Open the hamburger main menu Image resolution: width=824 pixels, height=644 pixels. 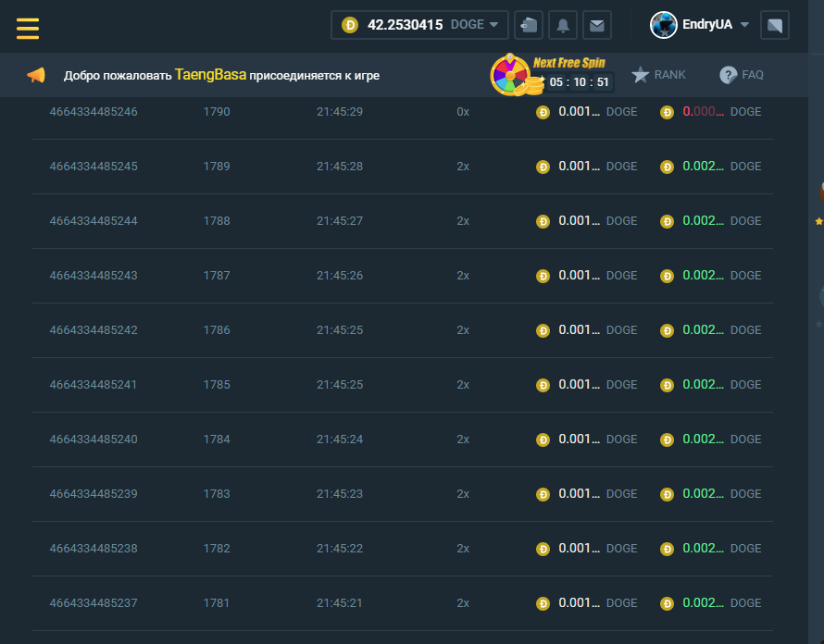click(x=28, y=28)
